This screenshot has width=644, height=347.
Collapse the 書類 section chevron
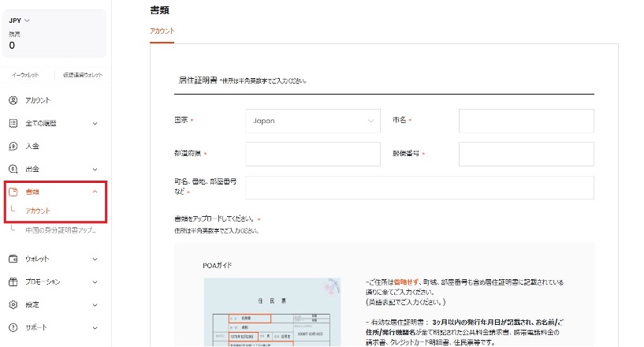click(95, 192)
